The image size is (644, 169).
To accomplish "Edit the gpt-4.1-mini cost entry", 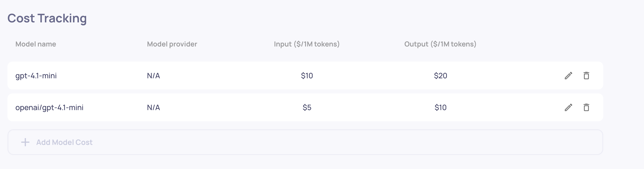I will pyautogui.click(x=568, y=76).
